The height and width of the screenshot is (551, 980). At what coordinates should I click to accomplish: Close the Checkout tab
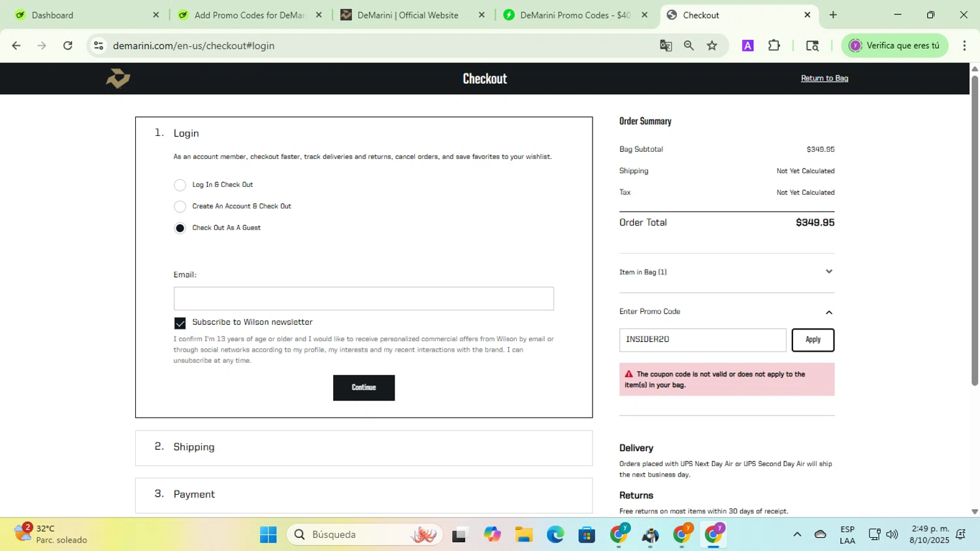807,15
